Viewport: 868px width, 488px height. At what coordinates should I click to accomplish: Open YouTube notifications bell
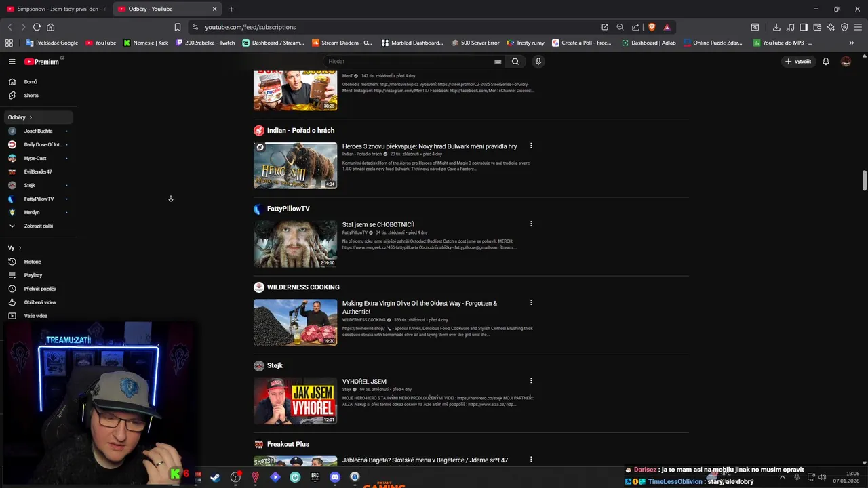[826, 62]
